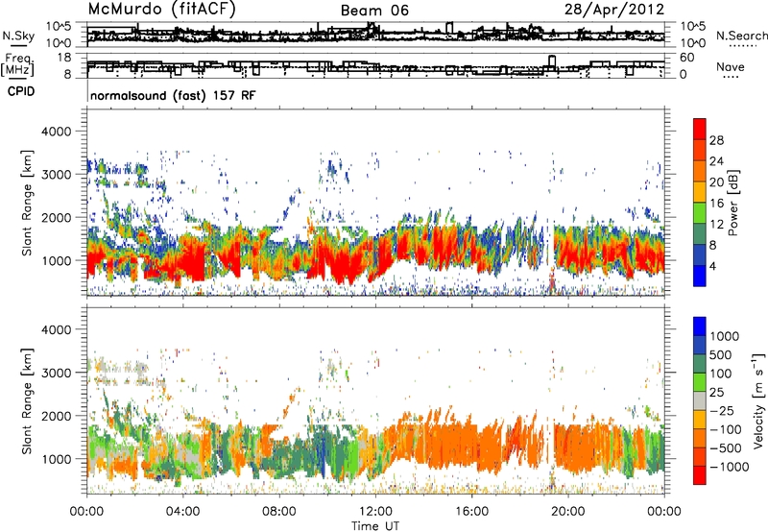Click the 16 dB colorbar label
The image size is (768, 532).
point(716,204)
